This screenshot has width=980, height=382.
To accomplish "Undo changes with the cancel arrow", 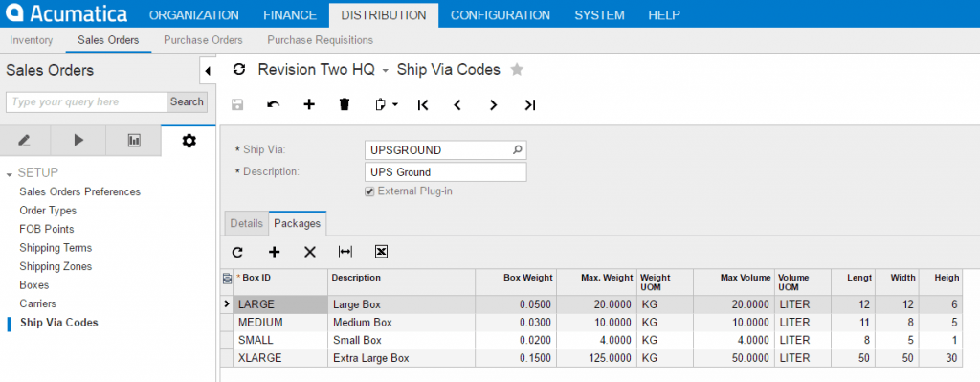I will 273,104.
